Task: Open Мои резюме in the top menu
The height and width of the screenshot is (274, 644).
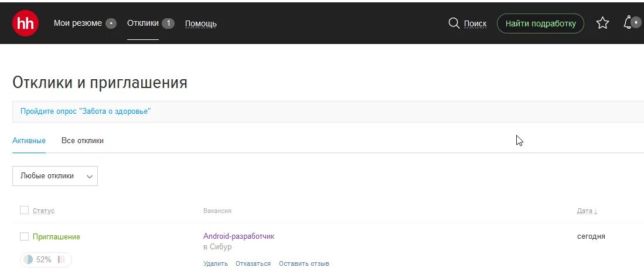Action: tap(77, 23)
